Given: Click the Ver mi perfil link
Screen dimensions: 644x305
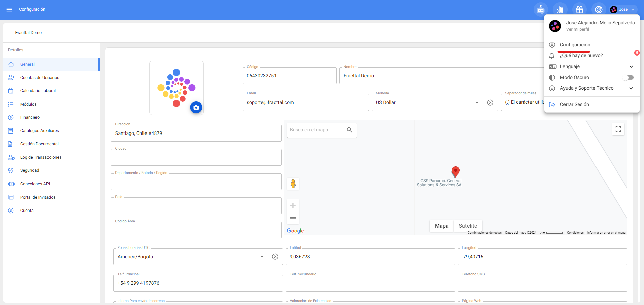Looking at the screenshot, I should 577,29.
